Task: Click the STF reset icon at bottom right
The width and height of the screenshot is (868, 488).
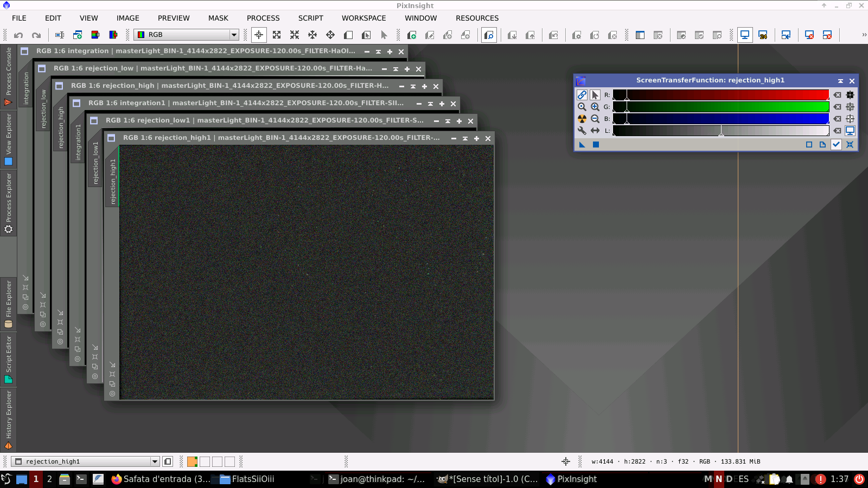Action: click(x=850, y=144)
